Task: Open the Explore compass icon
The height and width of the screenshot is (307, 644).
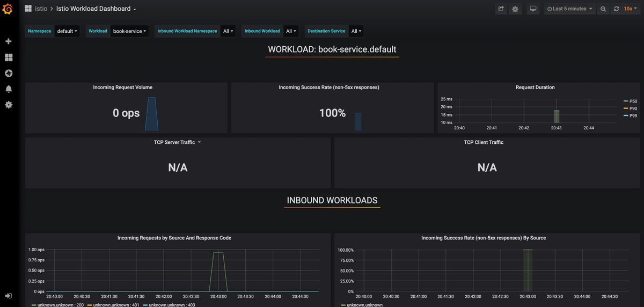Action: (x=9, y=73)
